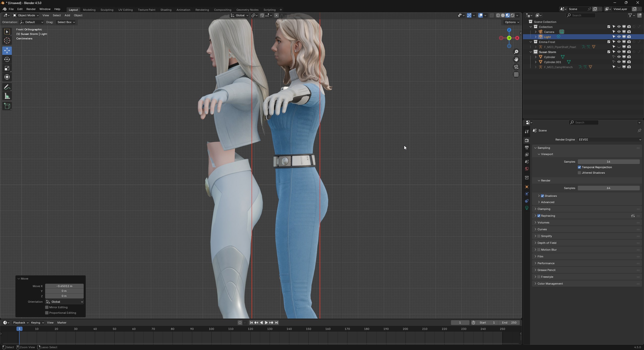Open the Render Engine dropdown
644x350 pixels.
(x=609, y=140)
